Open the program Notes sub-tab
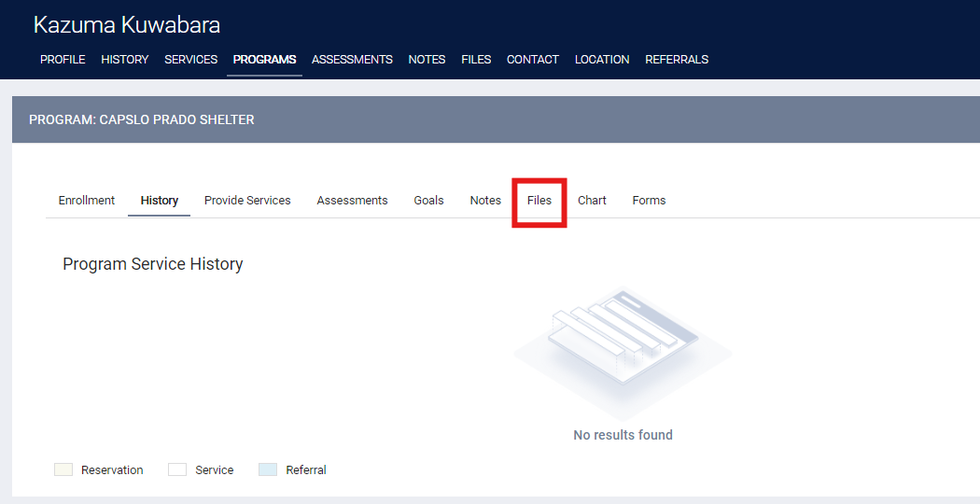980x504 pixels. 485,200
